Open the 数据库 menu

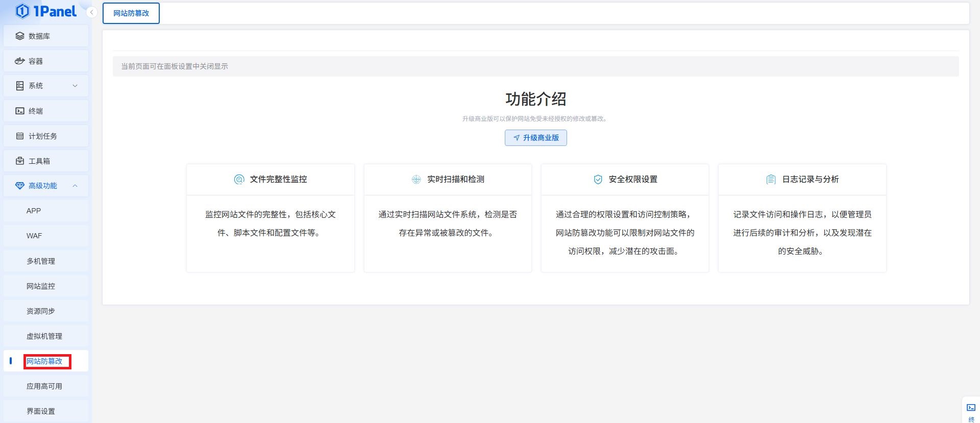46,36
